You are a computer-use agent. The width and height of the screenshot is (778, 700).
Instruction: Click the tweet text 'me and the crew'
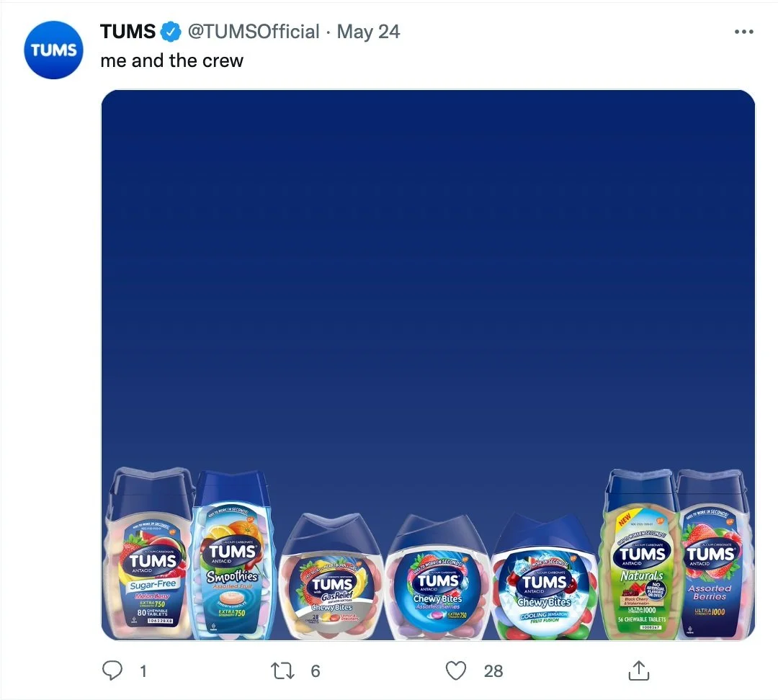tap(171, 60)
